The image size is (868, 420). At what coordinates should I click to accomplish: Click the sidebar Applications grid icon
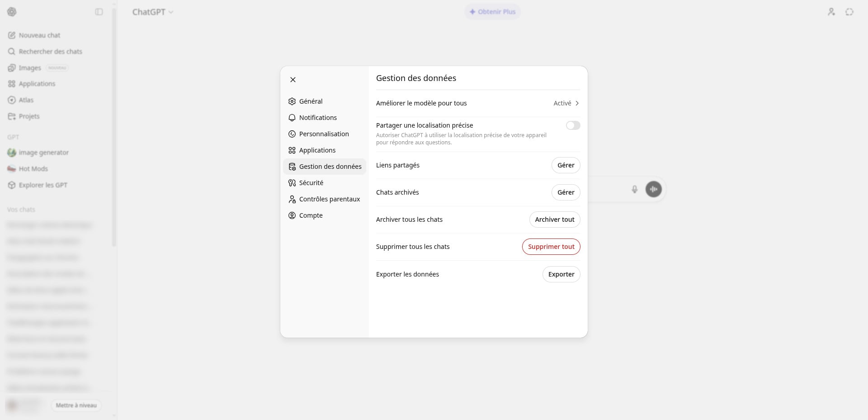[12, 84]
